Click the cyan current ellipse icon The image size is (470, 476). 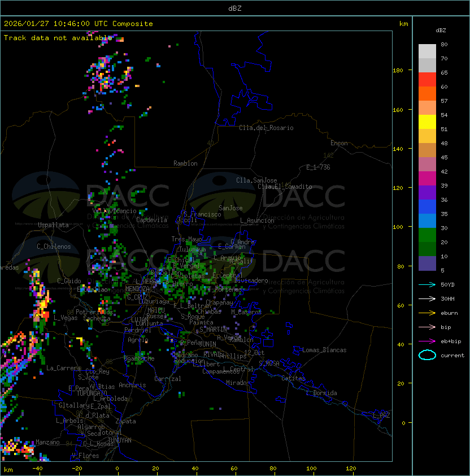click(427, 355)
